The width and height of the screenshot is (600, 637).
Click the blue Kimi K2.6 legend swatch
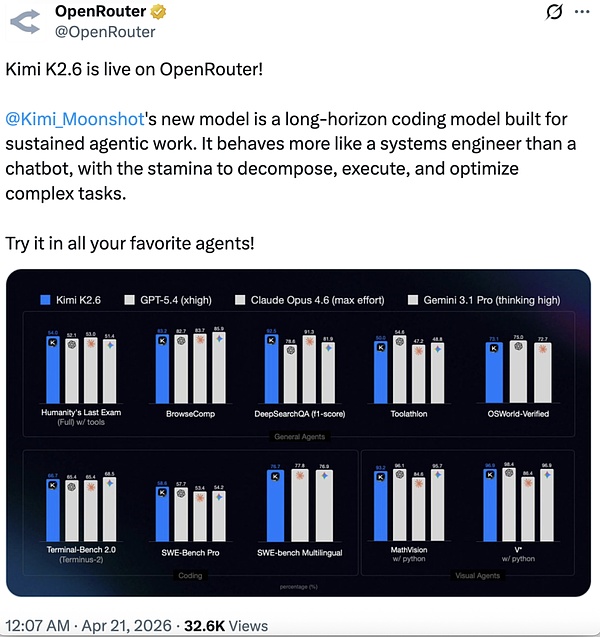(45, 299)
